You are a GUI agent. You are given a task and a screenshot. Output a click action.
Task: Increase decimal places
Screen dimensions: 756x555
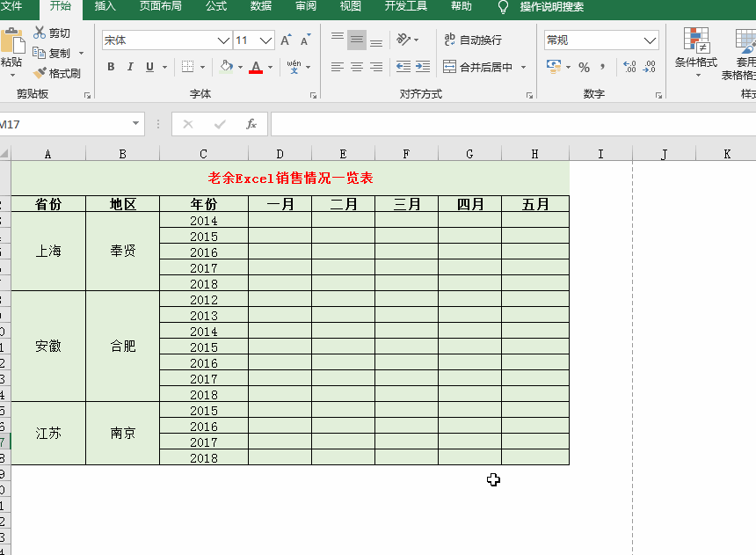click(x=629, y=67)
